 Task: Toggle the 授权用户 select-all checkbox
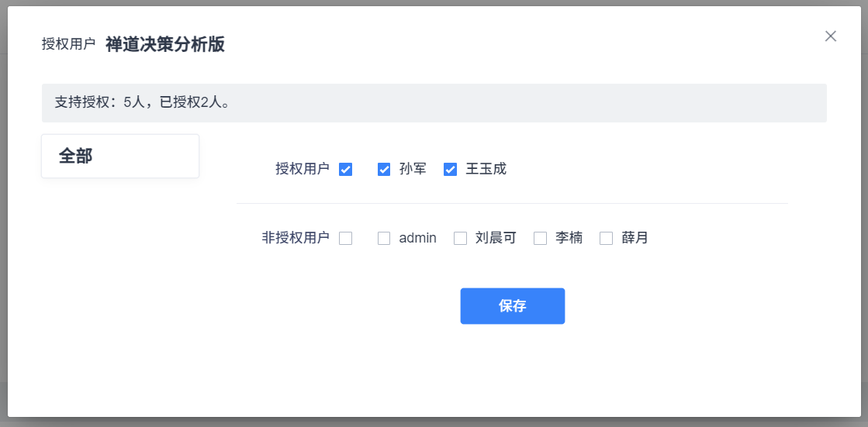coord(346,170)
